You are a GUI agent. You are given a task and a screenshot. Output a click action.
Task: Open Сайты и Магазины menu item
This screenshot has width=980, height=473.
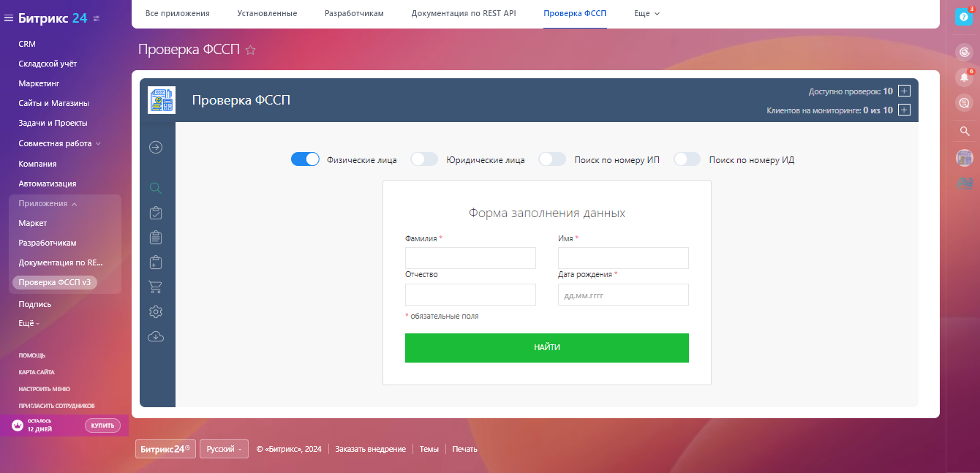(53, 103)
